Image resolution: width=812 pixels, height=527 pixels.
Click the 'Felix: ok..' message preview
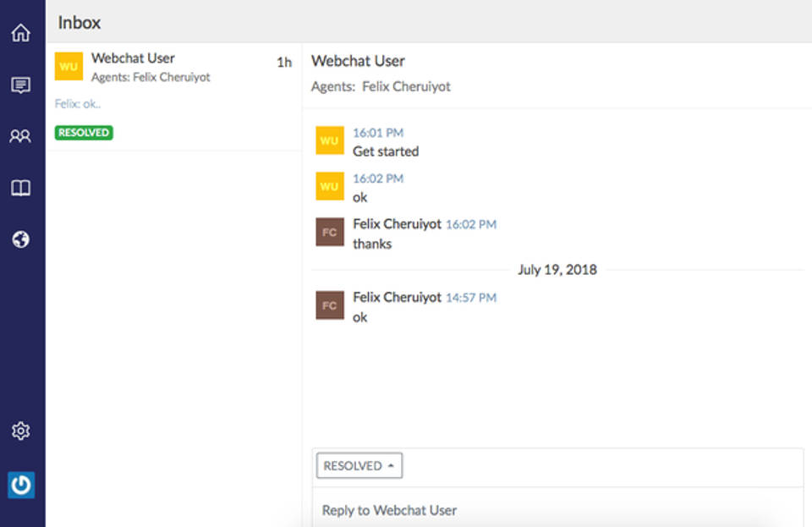pyautogui.click(x=79, y=104)
